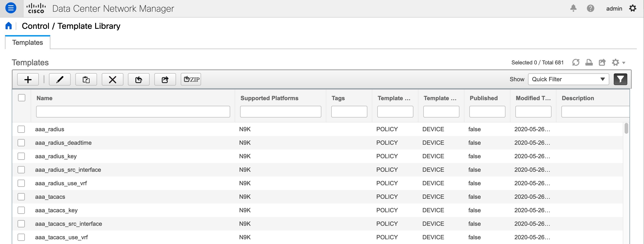644x244 pixels.
Task: Click inside the Name filter input field
Action: coord(132,111)
